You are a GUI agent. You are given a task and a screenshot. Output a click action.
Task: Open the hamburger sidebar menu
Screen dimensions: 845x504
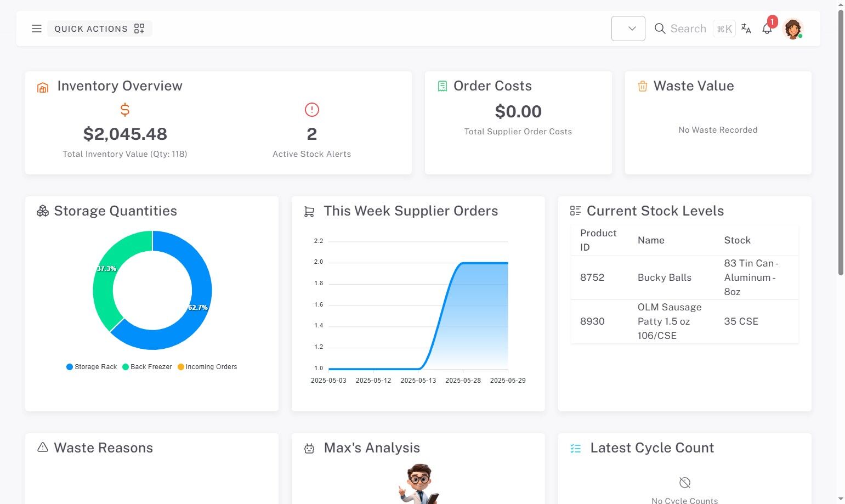coord(37,29)
